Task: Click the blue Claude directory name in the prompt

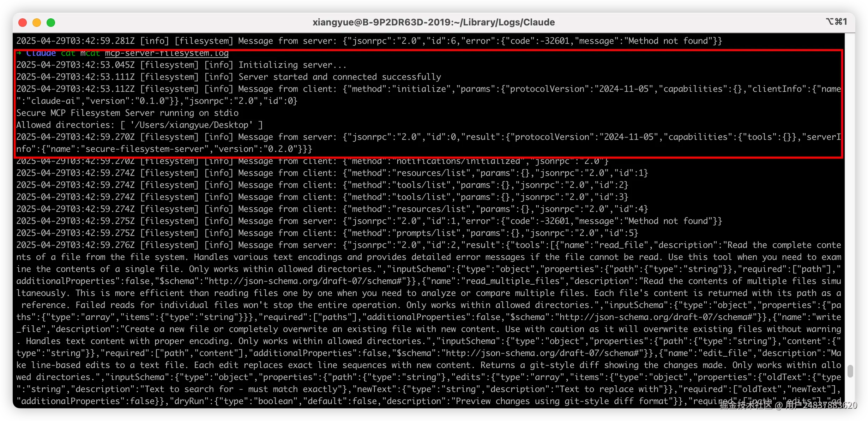Action: click(41, 53)
